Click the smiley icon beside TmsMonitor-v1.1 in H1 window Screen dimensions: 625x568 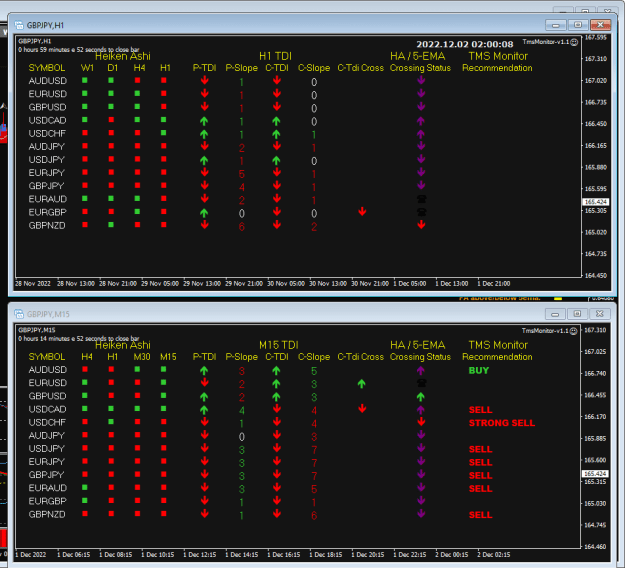tap(574, 42)
